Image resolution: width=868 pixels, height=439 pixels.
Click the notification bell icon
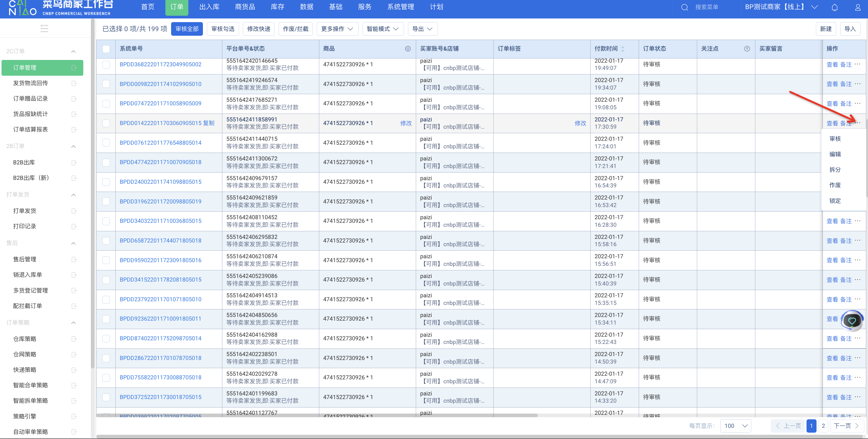(834, 7)
